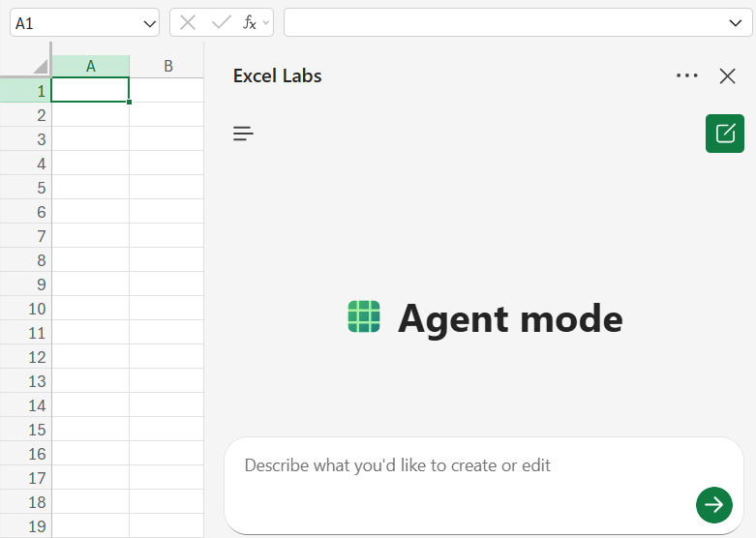Select cell A1
Viewport: 756px width, 538px height.
point(90,90)
